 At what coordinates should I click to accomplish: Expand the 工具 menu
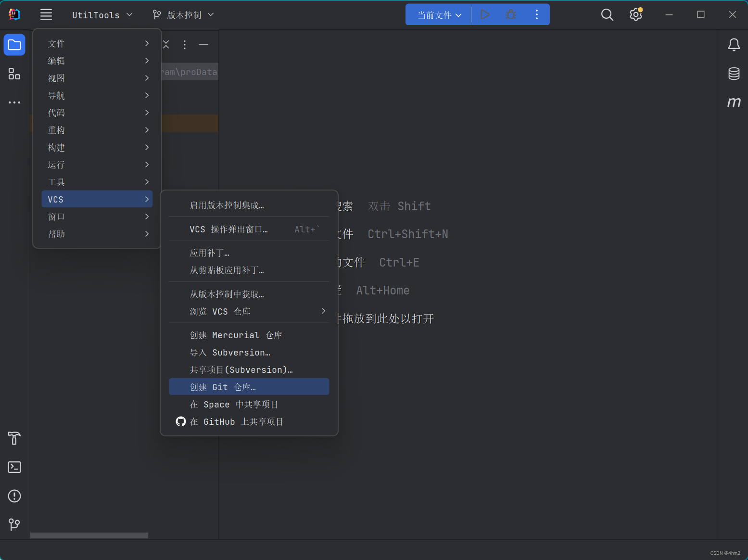pyautogui.click(x=97, y=182)
